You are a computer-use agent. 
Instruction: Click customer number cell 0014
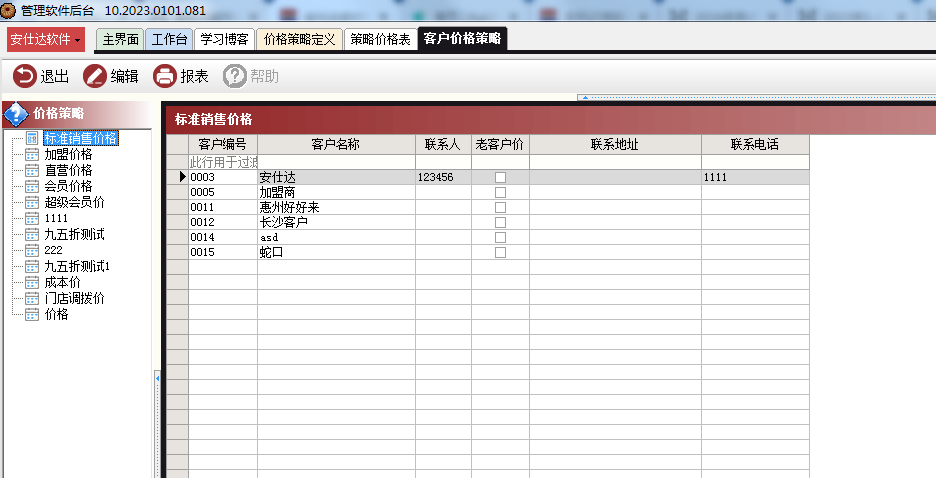(x=223, y=237)
